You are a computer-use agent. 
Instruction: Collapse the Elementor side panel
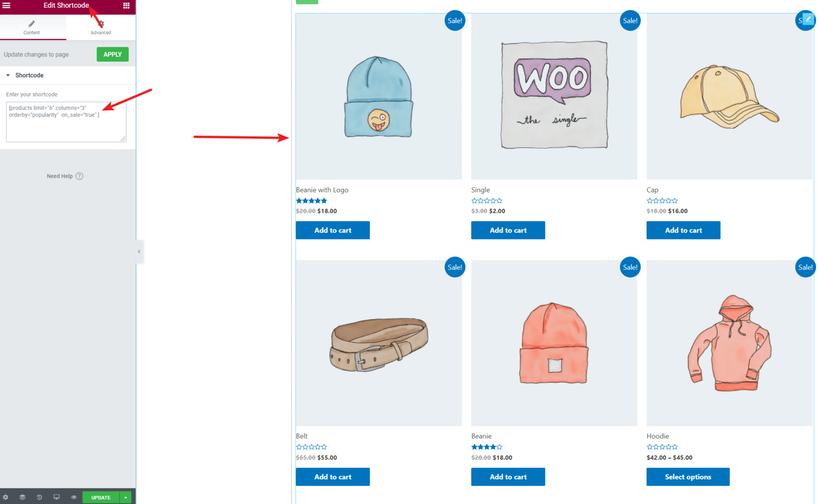click(x=139, y=252)
